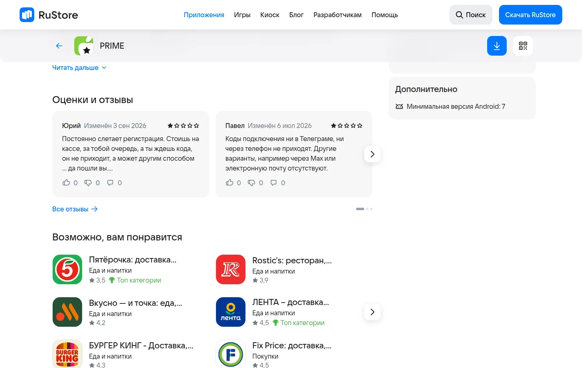This screenshot has width=588, height=368.
Task: Click the reviewer name Павел
Action: tap(235, 126)
